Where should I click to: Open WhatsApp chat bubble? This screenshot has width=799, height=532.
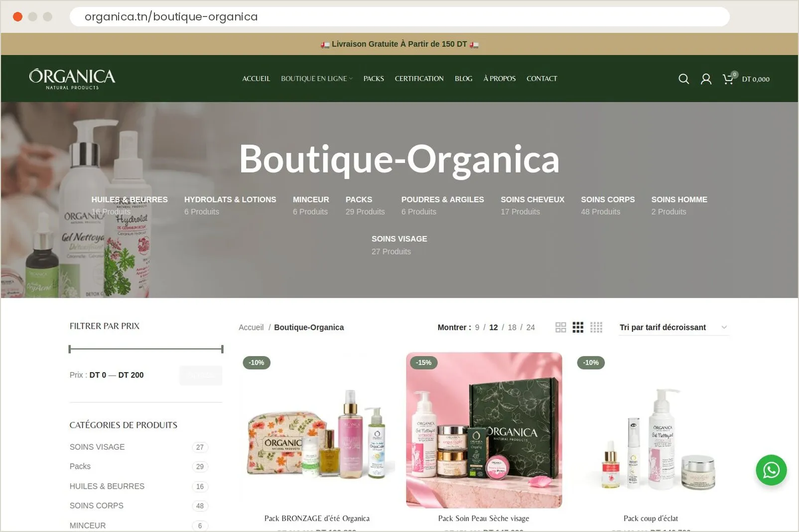(771, 470)
